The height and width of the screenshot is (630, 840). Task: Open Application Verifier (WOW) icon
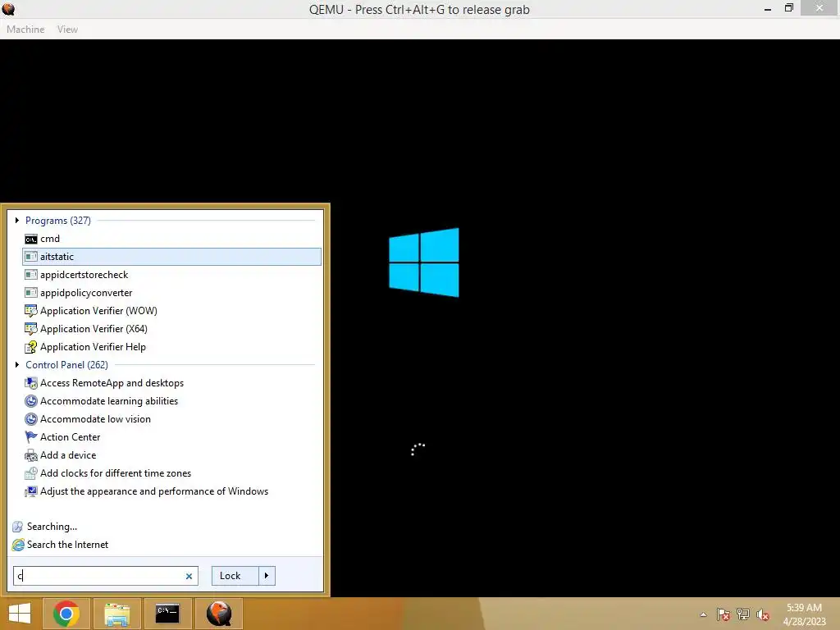[x=31, y=311]
